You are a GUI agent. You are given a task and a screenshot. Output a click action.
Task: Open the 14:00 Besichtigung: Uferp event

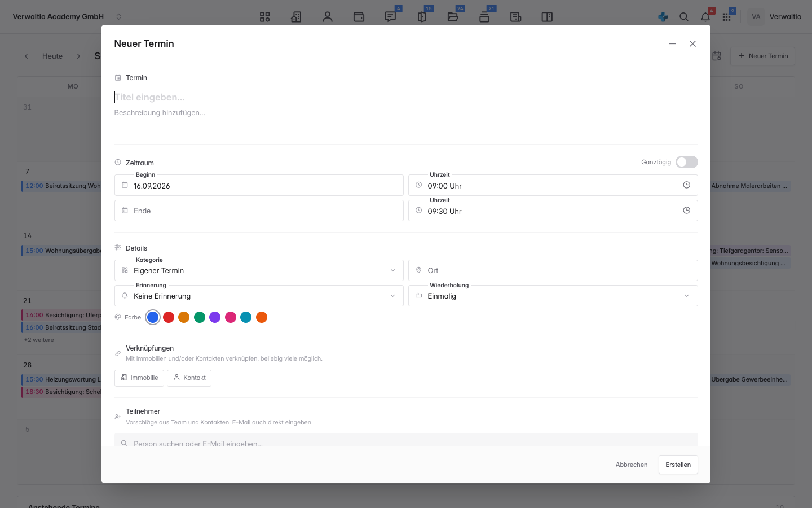(62, 315)
